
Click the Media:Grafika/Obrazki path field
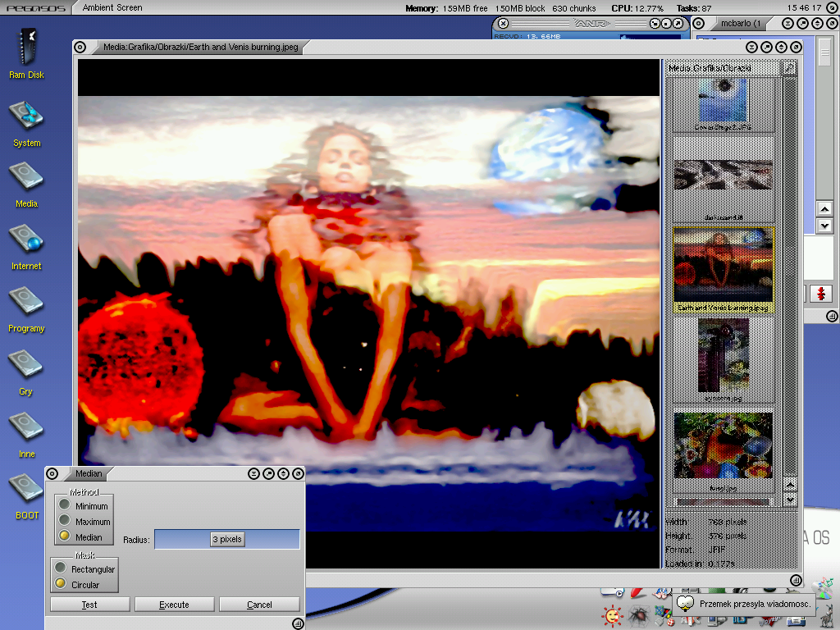(724, 68)
